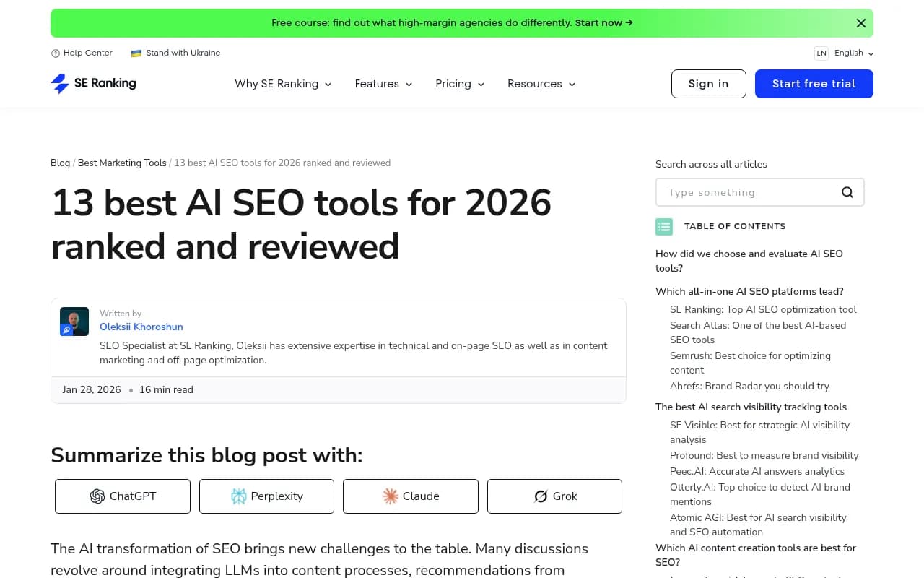Click the Summarize this blog post with heading
924x578 pixels.
[206, 455]
